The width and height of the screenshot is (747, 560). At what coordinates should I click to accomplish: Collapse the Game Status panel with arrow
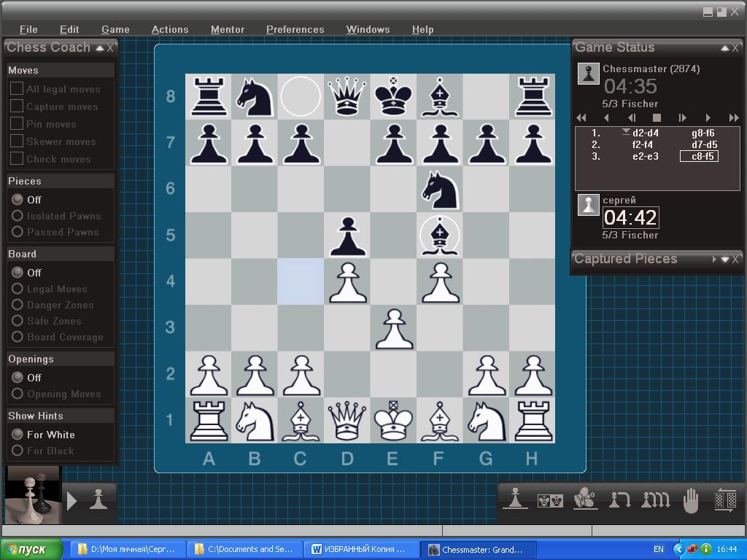[724, 48]
